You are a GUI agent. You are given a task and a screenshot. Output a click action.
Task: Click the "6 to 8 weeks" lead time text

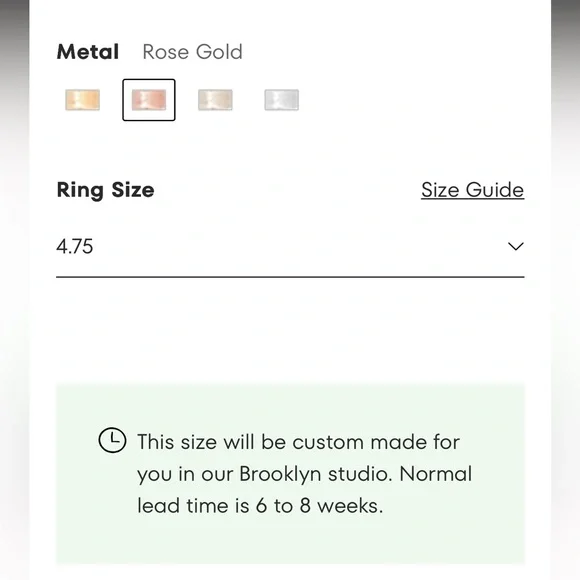(319, 506)
